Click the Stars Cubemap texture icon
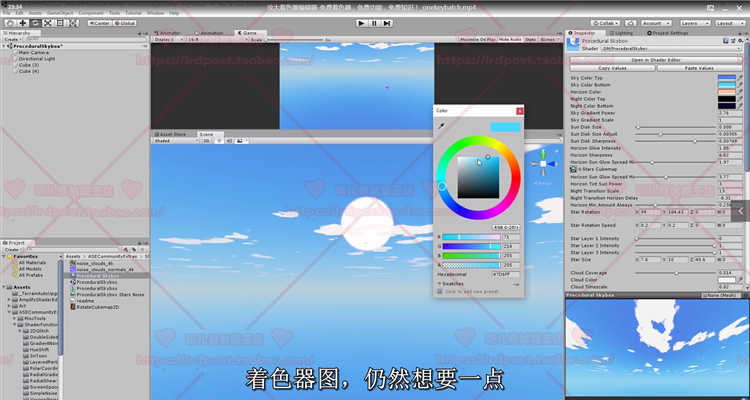750x400 pixels. [574, 169]
